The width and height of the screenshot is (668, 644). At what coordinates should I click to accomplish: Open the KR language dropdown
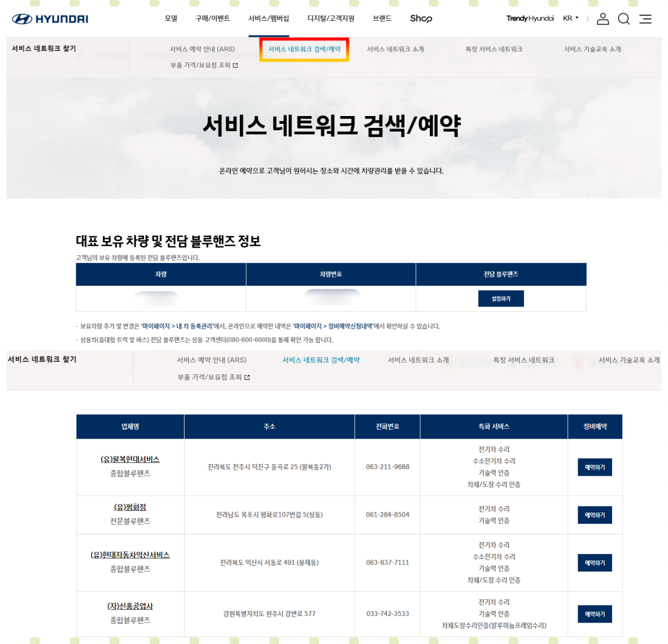click(570, 18)
